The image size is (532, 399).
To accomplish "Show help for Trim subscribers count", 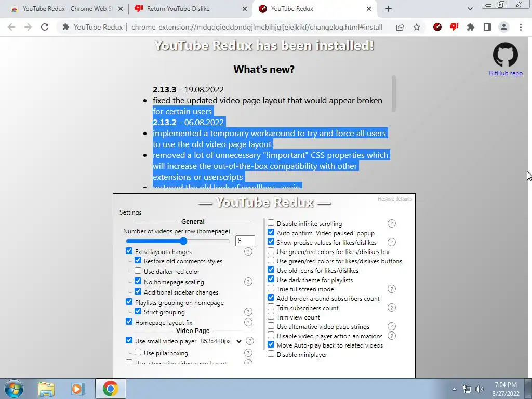I will coord(392,308).
